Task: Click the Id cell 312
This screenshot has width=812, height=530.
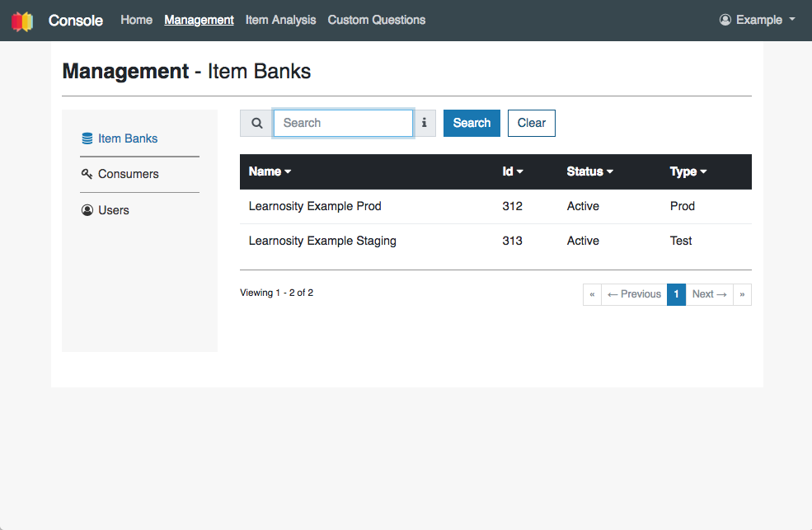Action: [x=512, y=206]
